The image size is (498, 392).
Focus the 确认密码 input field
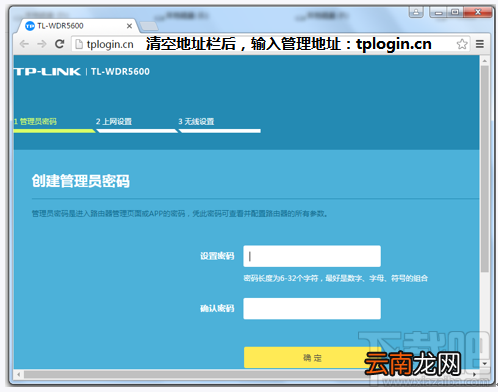[312, 308]
